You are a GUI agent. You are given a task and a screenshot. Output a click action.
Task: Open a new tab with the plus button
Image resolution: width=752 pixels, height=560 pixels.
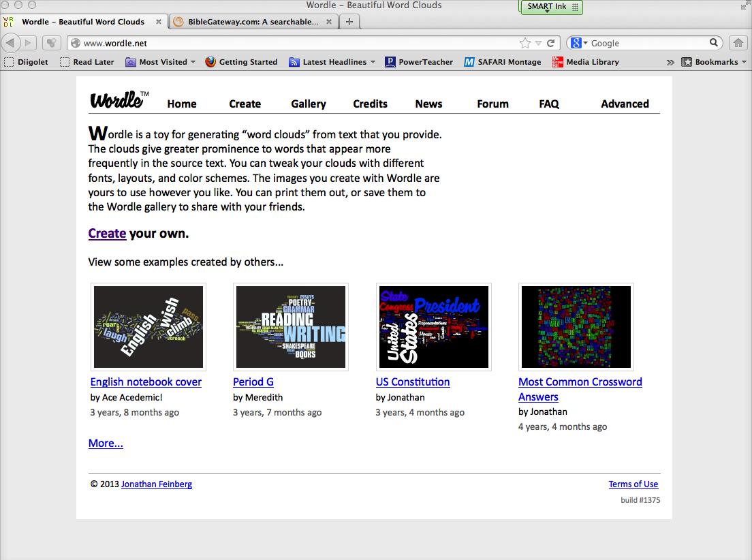pyautogui.click(x=349, y=22)
